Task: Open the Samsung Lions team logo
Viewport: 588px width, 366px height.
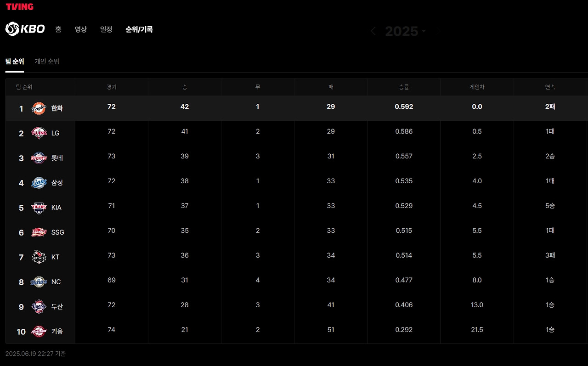Action: tap(39, 183)
